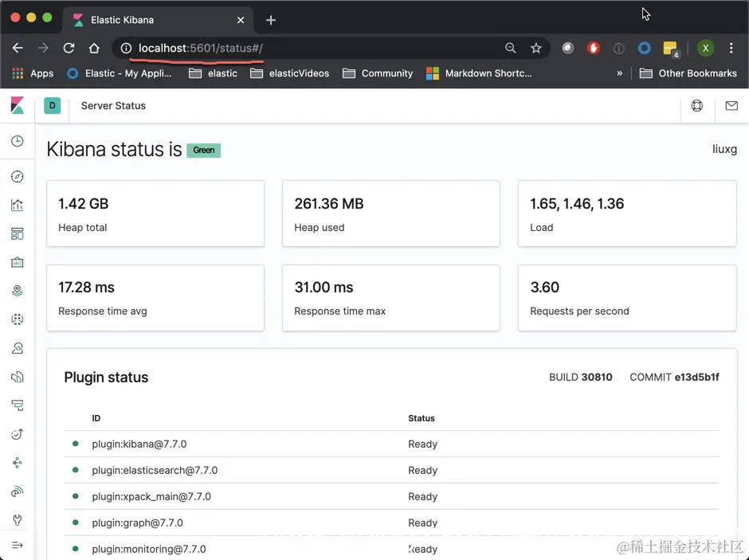Open Visualize chart icon in sidebar
The width and height of the screenshot is (749, 560).
click(x=18, y=206)
